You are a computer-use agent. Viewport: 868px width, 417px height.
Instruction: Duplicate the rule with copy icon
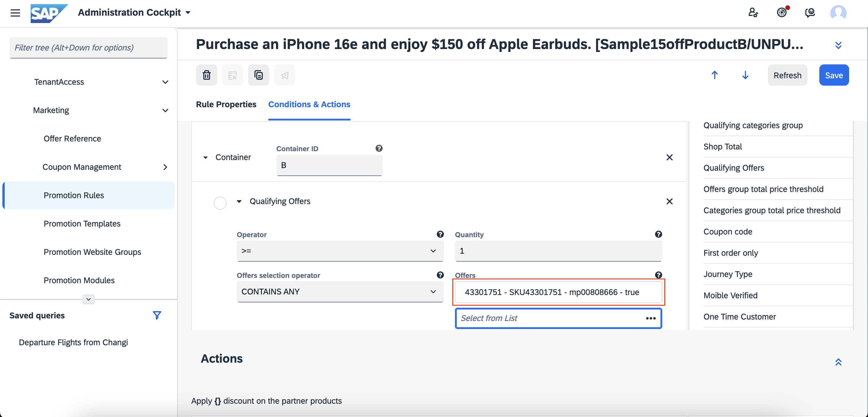[x=258, y=75]
